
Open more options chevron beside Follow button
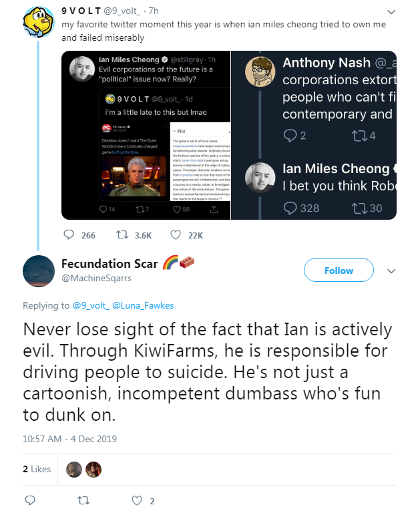391,271
